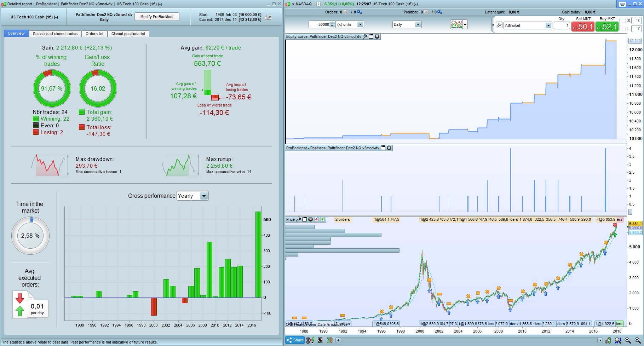Viewport: 644px width, 346px height.
Task: Open Statistics of closed trades tab
Action: [x=55, y=34]
